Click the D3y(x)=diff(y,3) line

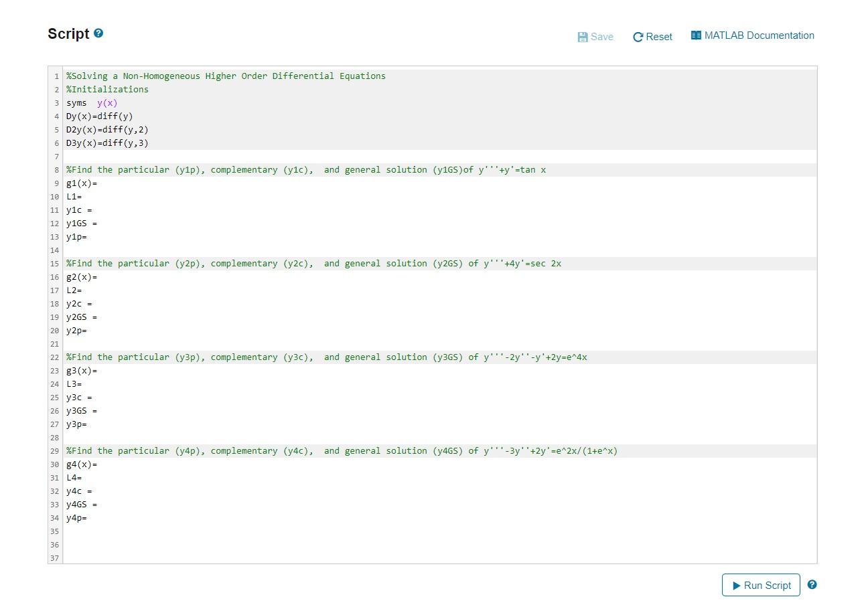click(x=440, y=143)
